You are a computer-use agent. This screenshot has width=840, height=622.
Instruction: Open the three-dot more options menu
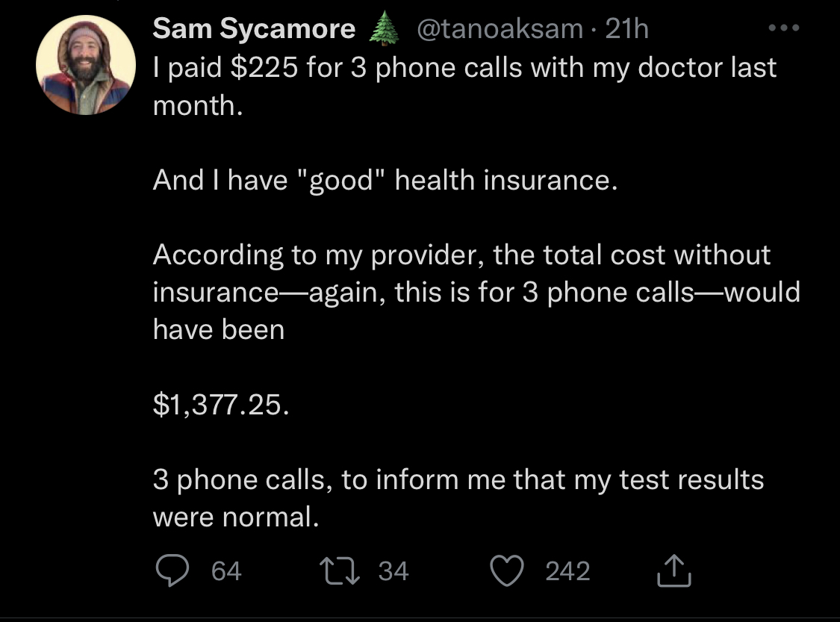[785, 29]
